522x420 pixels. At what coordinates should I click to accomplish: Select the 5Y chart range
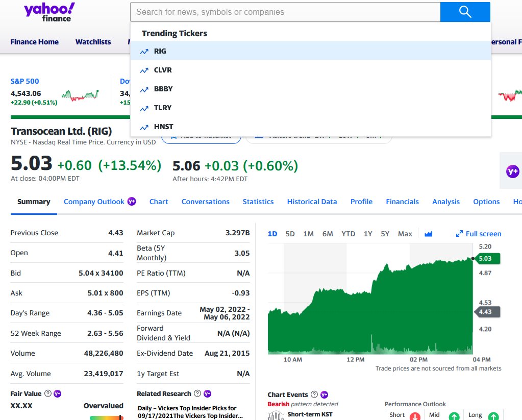click(x=385, y=234)
